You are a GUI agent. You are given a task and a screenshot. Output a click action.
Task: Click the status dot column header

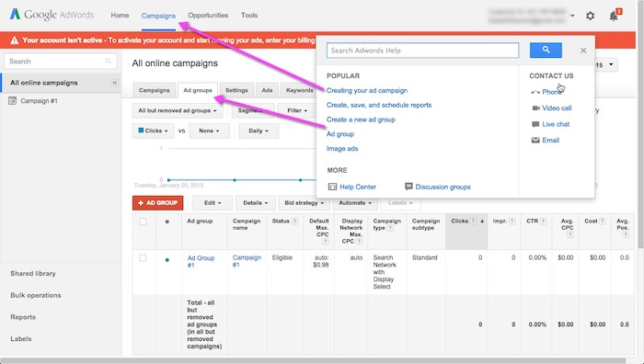tap(167, 222)
